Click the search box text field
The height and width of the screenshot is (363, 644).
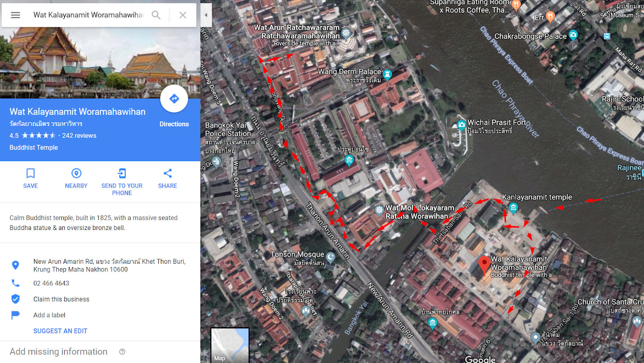pos(88,15)
